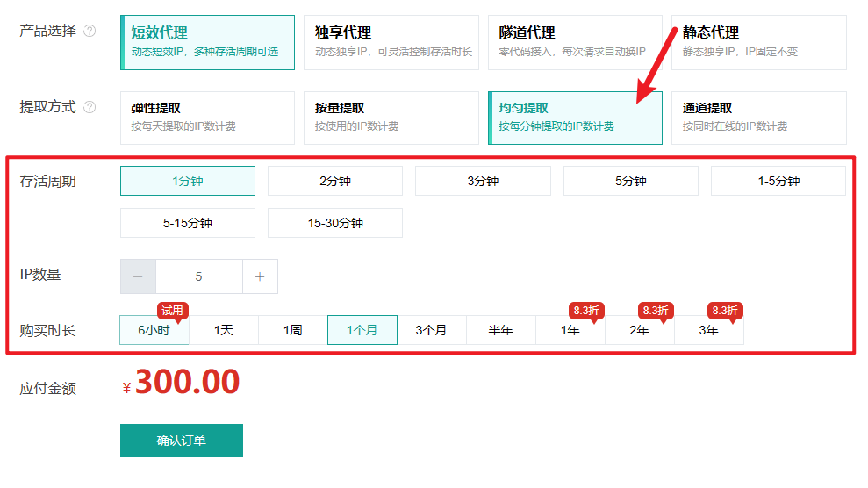This screenshot has height=488, width=868.
Task: Click the IP数量 number input field
Action: (x=198, y=276)
